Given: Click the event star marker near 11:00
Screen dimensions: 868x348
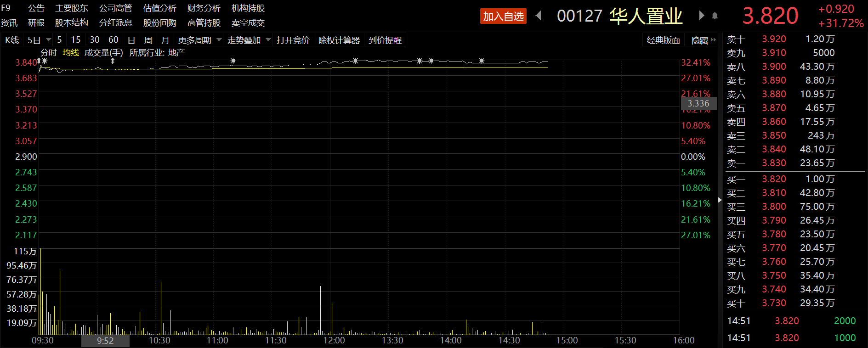Looking at the screenshot, I should click(233, 61).
